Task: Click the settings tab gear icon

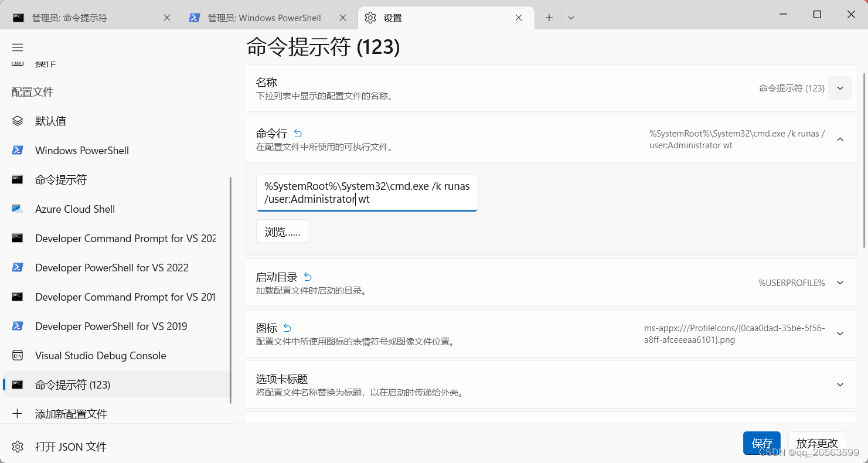Action: pos(370,18)
